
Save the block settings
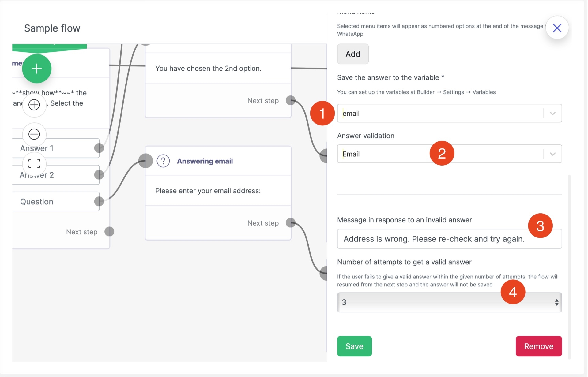[x=354, y=346]
